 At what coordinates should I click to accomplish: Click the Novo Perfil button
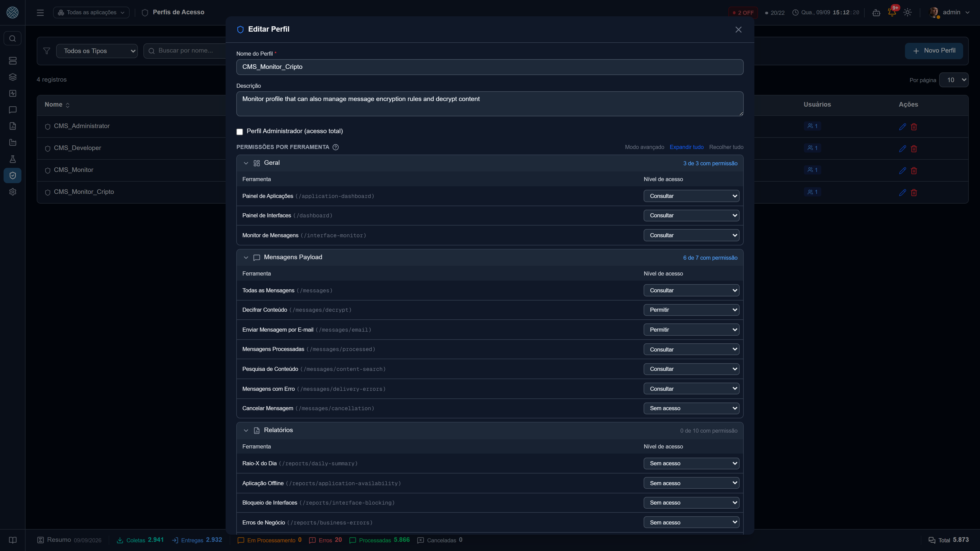pyautogui.click(x=934, y=51)
